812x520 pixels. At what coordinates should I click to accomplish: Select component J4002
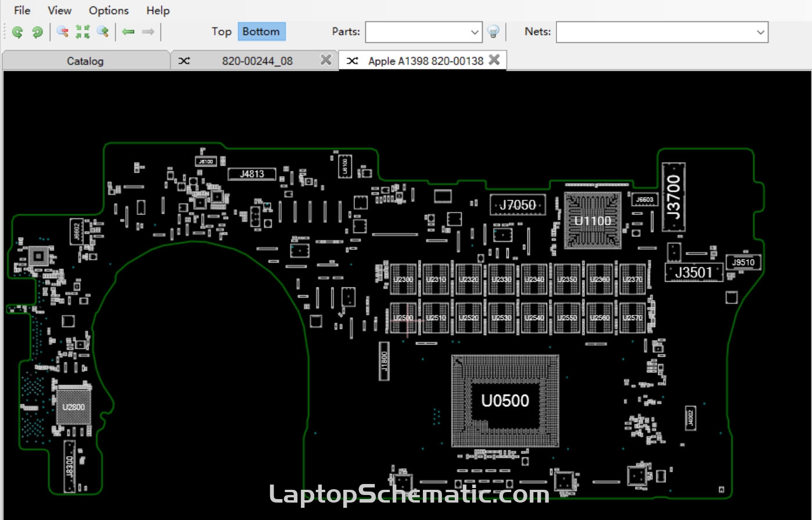tap(691, 418)
